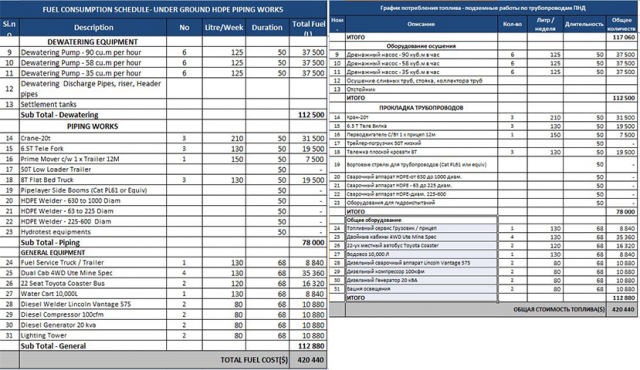The height and width of the screenshot is (370, 640).
Task: Click the English table 'Duration' column header
Action: [267, 27]
